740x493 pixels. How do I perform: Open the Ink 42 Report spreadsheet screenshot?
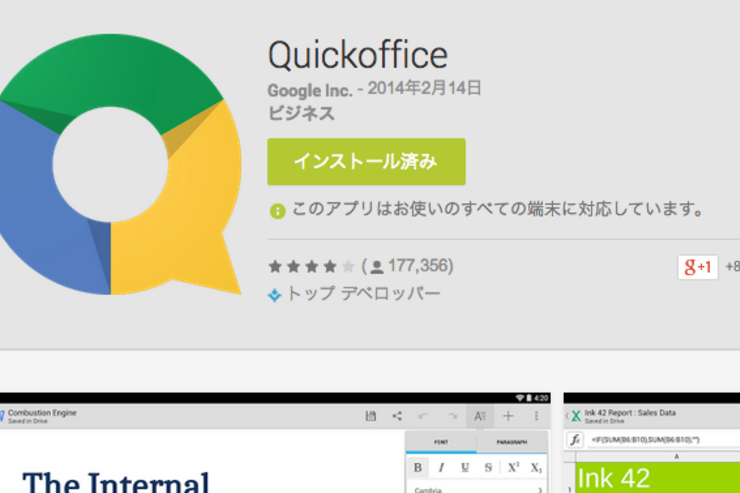652,443
